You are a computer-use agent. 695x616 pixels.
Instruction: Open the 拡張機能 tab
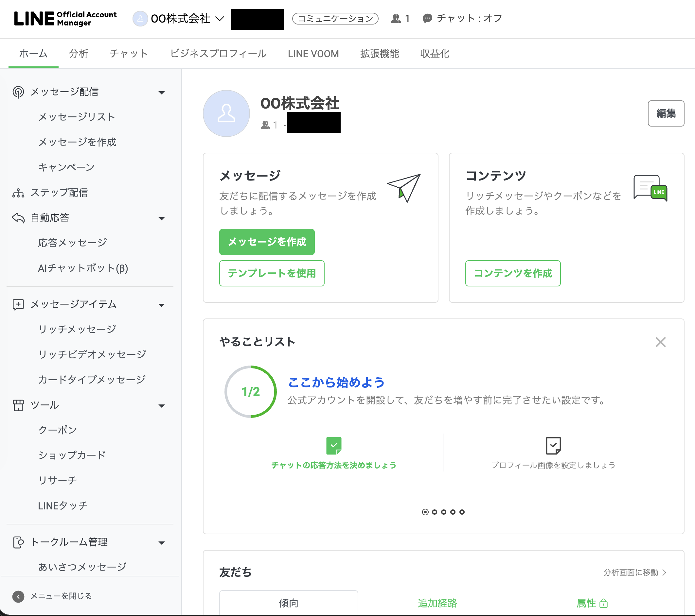coord(380,54)
